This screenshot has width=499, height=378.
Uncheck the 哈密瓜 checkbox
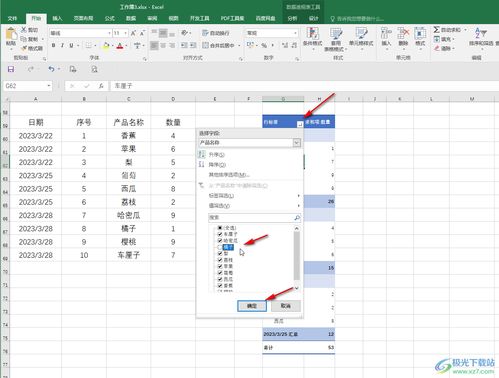220,240
